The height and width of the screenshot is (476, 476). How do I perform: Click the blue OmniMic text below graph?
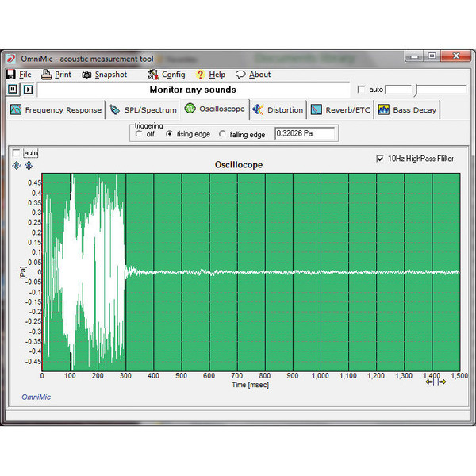click(x=36, y=397)
